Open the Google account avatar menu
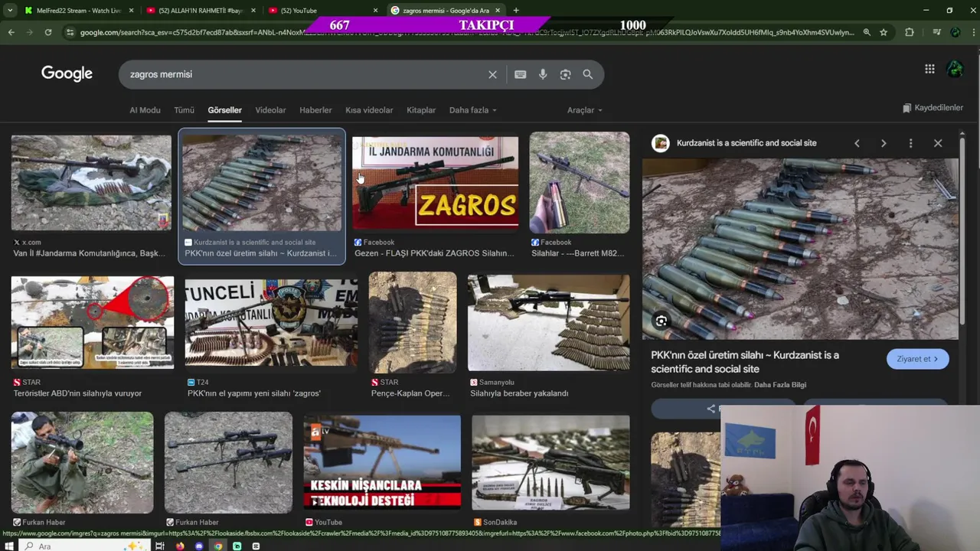This screenshot has width=980, height=551. [x=955, y=69]
